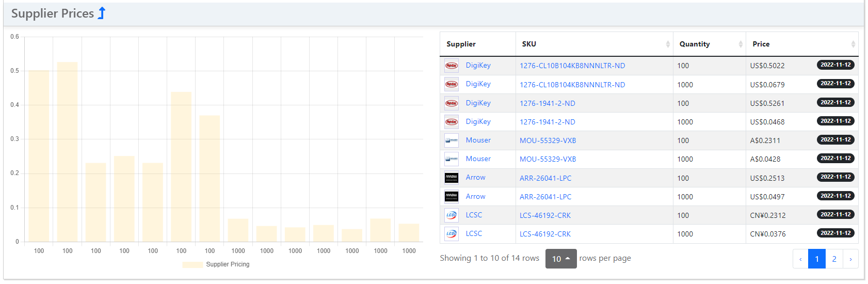This screenshot has height=284, width=868.
Task: Sort table by SKU column sort arrows
Action: pyautogui.click(x=668, y=44)
